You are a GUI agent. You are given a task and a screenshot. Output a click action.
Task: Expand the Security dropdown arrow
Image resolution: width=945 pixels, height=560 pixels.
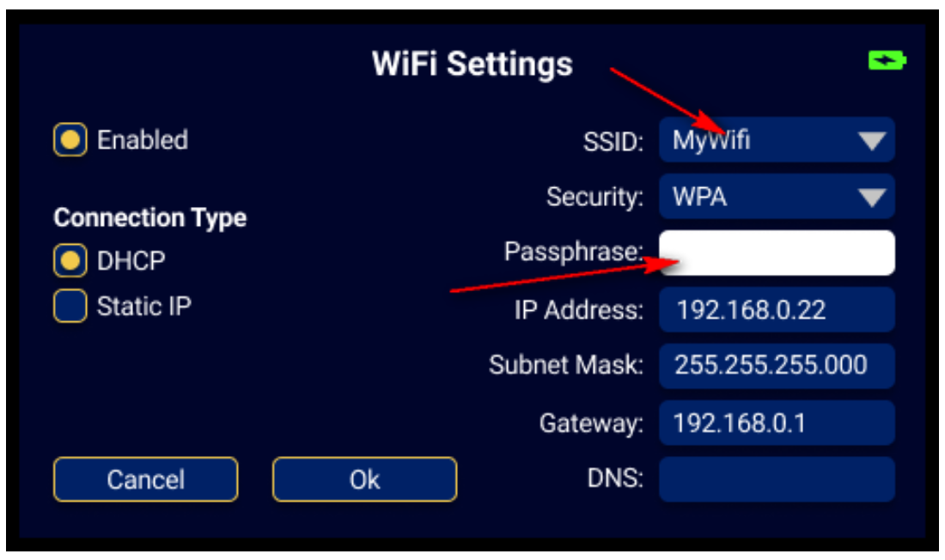pos(871,197)
